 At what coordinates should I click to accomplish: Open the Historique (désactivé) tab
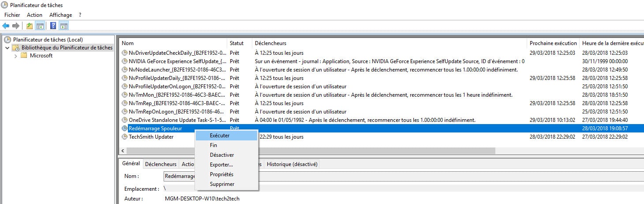(x=292, y=164)
